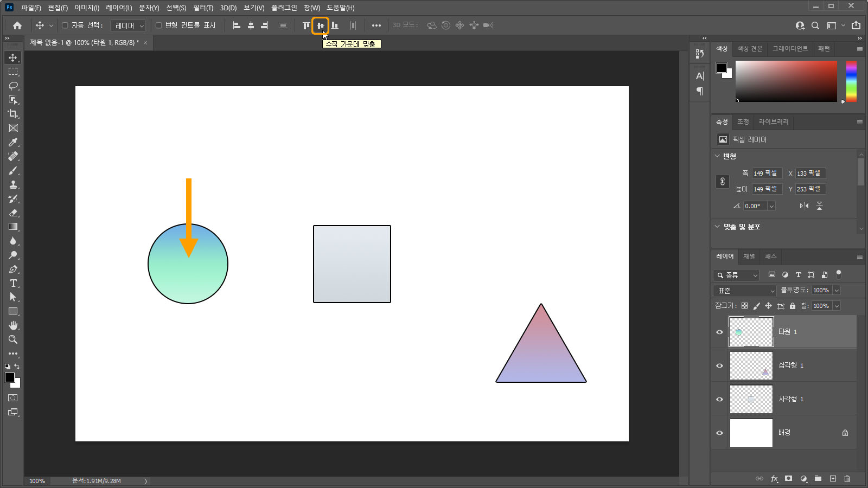Select the Crop tool
This screenshot has width=868, height=488.
[13, 114]
